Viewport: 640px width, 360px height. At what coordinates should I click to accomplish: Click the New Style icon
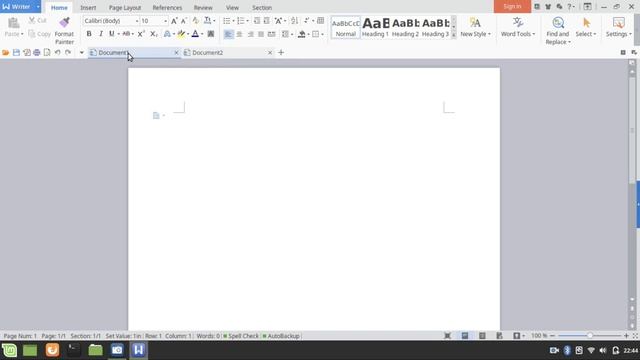pos(475,23)
